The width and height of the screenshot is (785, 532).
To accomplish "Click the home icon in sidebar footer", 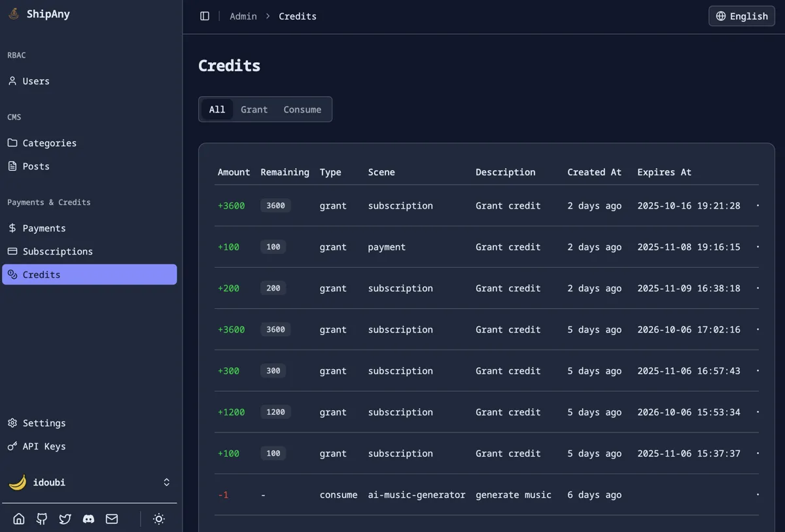I will click(x=19, y=519).
